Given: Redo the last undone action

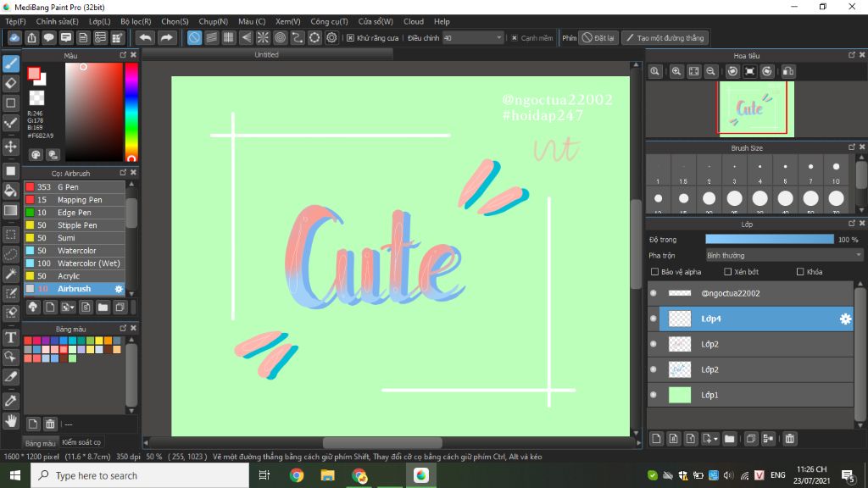Looking at the screenshot, I should coord(166,37).
